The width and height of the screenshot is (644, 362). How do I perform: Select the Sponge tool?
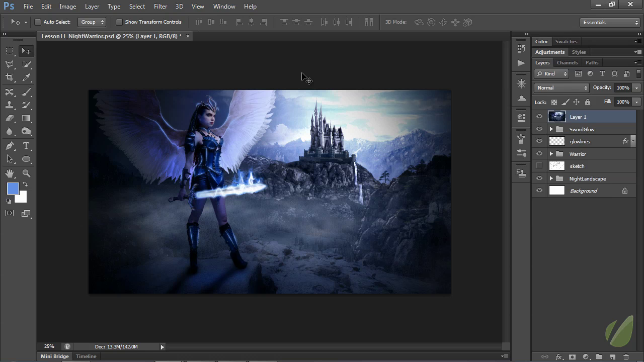click(26, 131)
